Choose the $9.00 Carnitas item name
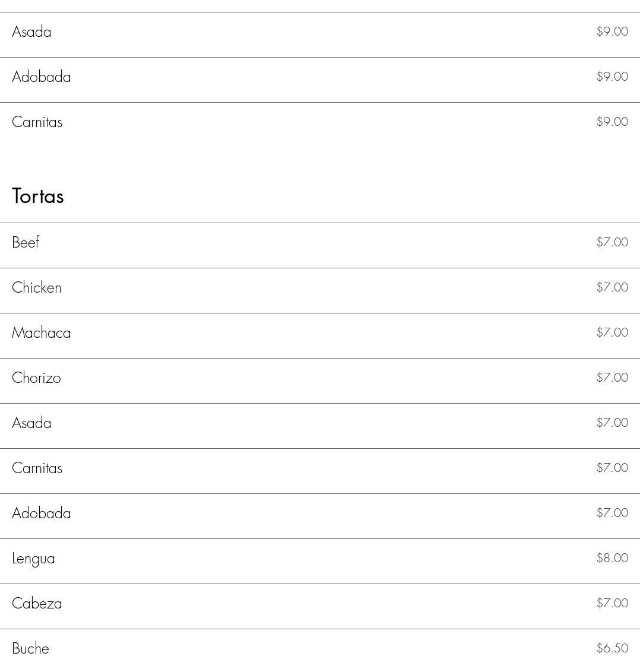 (x=37, y=122)
